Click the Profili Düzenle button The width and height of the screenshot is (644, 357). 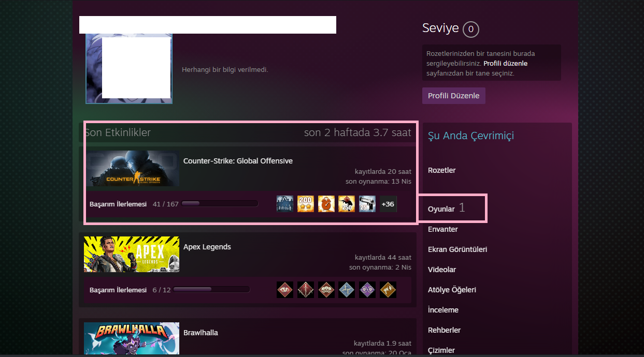tap(454, 96)
